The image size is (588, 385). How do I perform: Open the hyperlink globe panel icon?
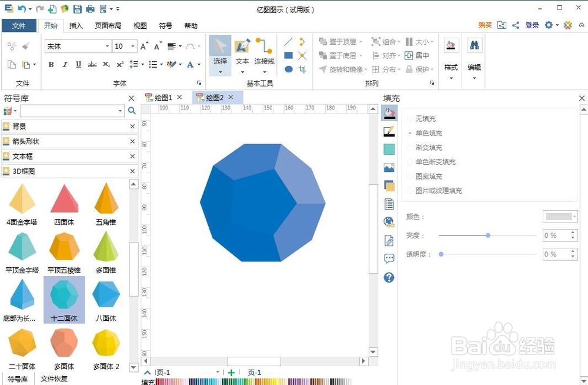coord(389,222)
